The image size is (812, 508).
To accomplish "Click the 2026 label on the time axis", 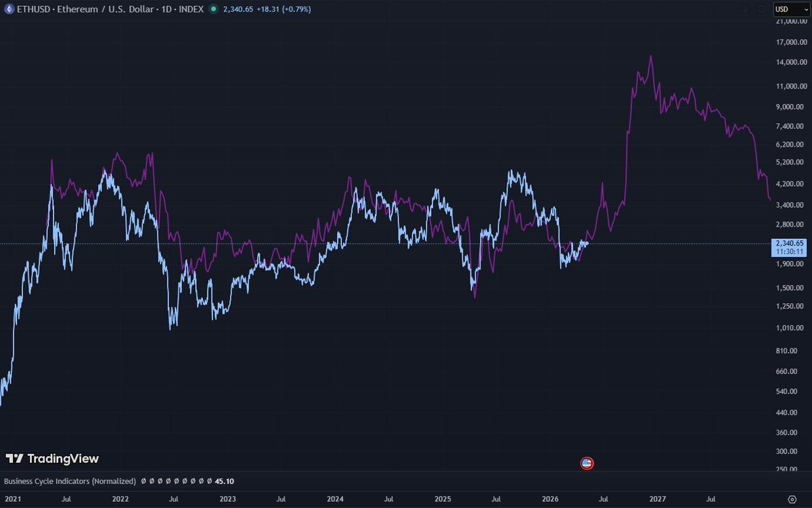I will click(550, 500).
